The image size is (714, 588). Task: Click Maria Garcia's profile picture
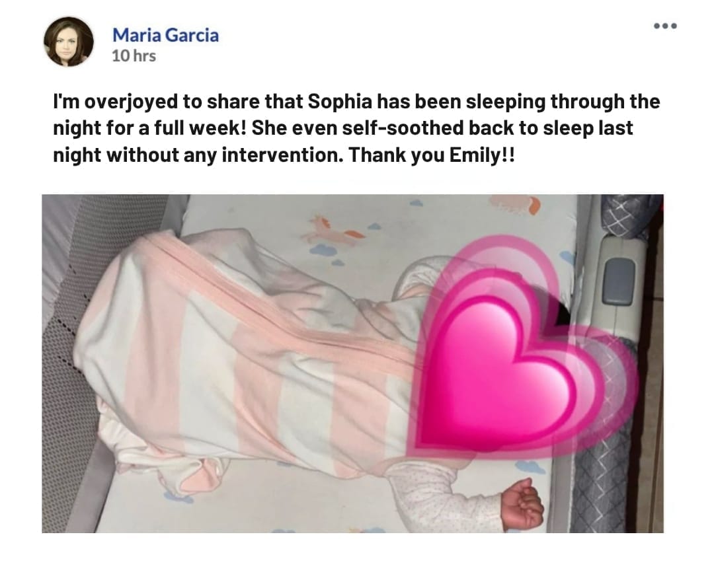(69, 42)
